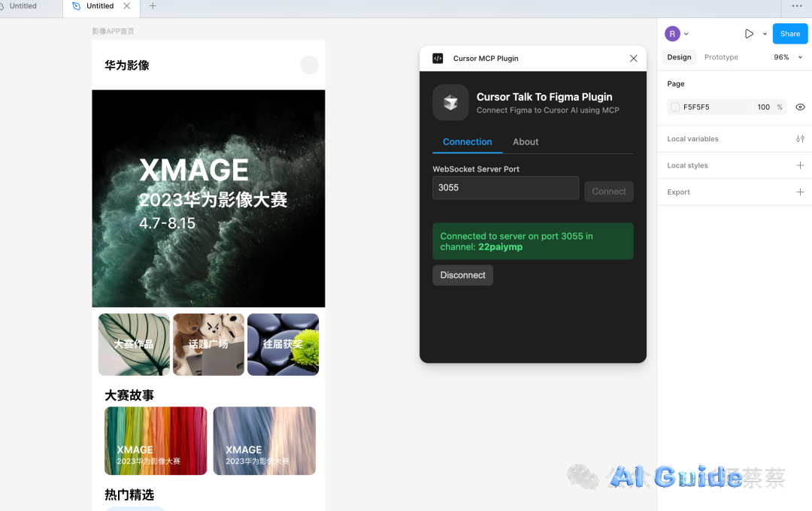Select the blue-pink XMAGE story card
This screenshot has height=511, width=812.
(x=265, y=440)
